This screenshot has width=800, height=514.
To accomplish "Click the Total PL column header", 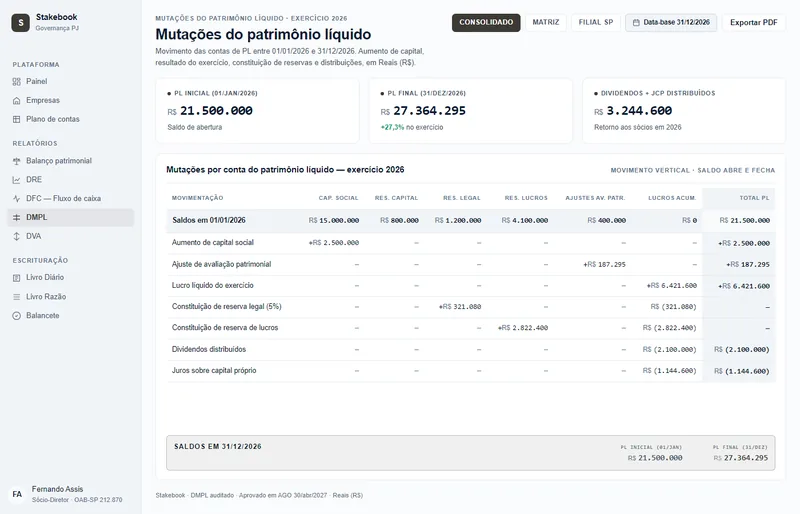I will click(754, 198).
